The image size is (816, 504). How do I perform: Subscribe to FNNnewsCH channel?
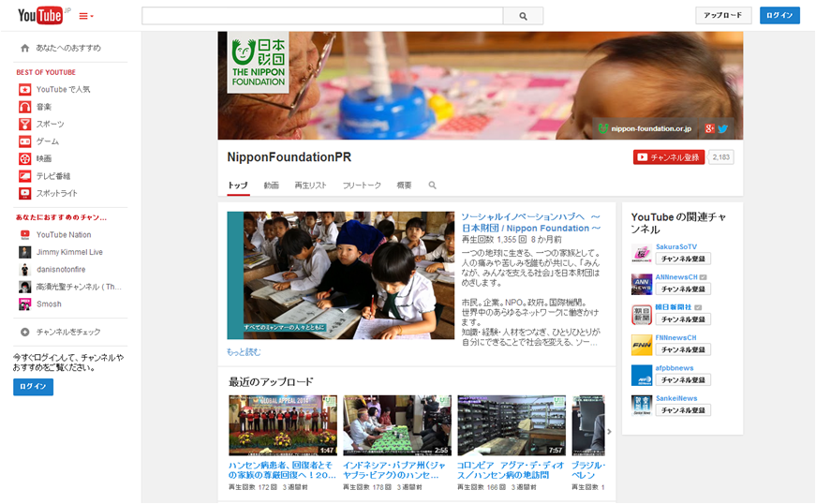[683, 349]
